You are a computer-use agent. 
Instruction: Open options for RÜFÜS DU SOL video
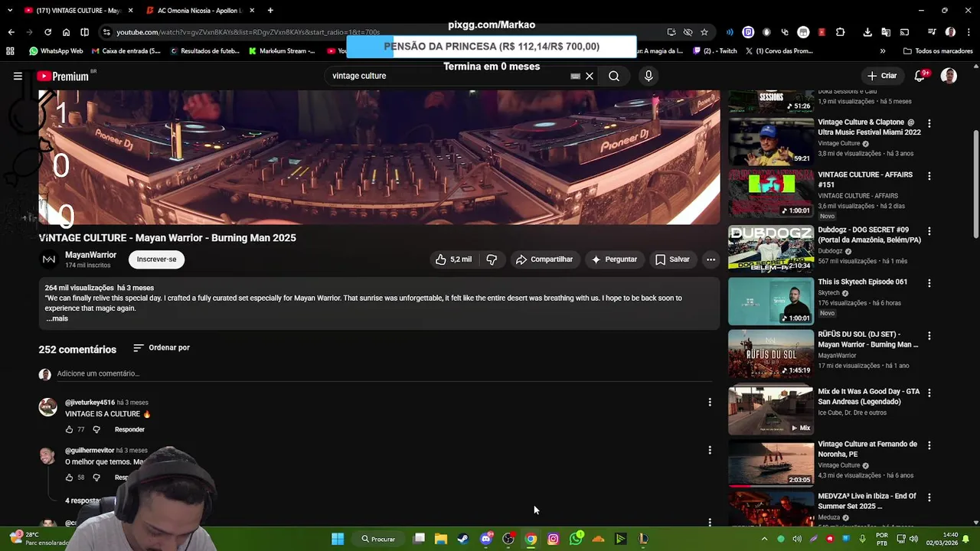(x=929, y=336)
